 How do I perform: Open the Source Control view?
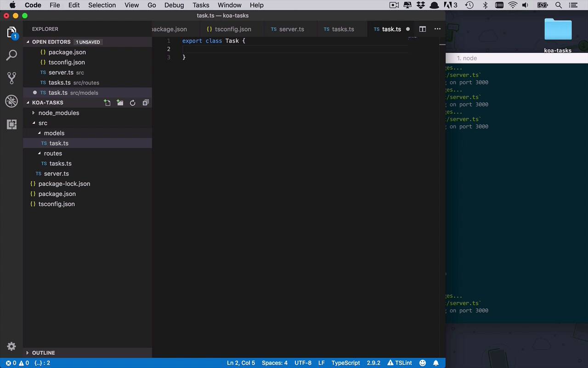click(x=11, y=78)
